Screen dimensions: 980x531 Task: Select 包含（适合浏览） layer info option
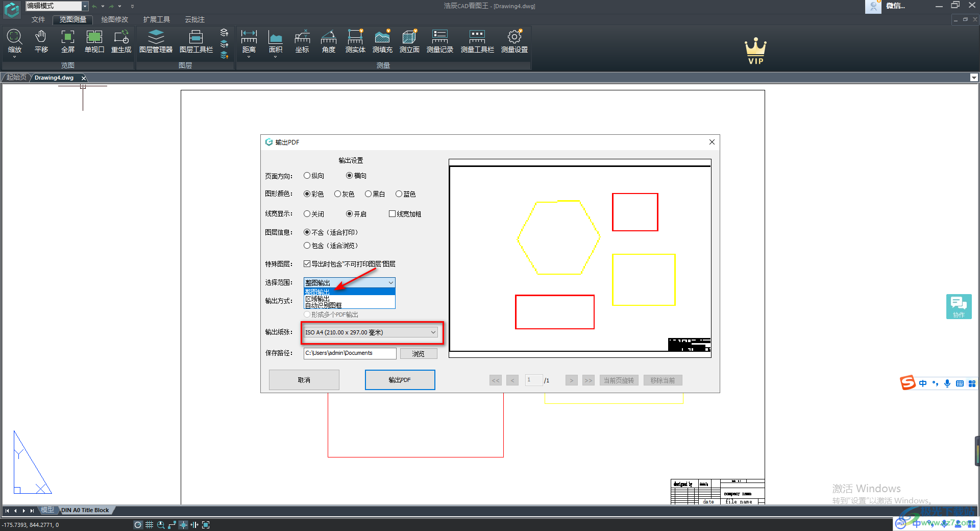pos(331,246)
